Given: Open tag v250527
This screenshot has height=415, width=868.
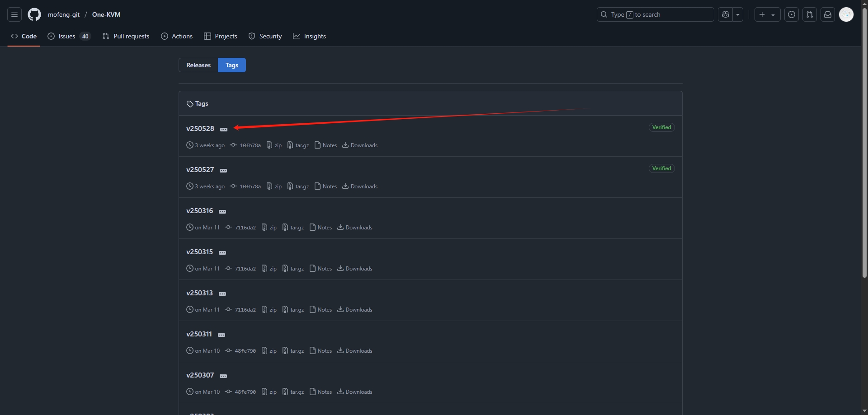Looking at the screenshot, I should [x=200, y=170].
